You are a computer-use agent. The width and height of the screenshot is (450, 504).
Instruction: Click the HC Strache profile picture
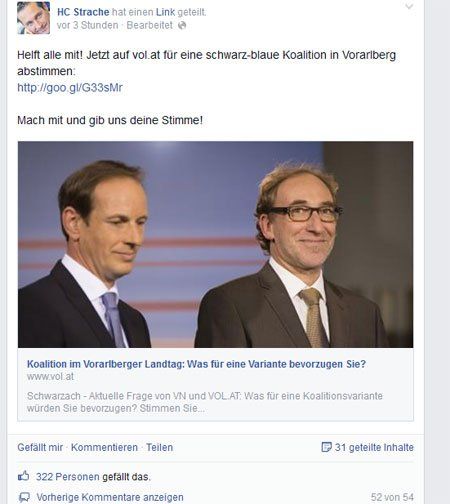33,18
